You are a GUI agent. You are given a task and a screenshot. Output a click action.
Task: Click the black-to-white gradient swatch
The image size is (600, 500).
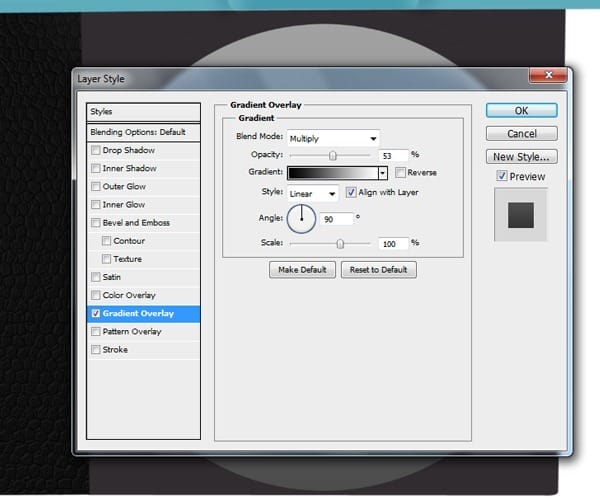coord(333,173)
